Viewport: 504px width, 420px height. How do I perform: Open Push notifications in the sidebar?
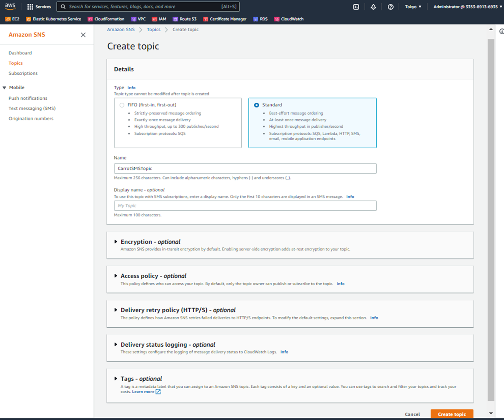pos(28,98)
